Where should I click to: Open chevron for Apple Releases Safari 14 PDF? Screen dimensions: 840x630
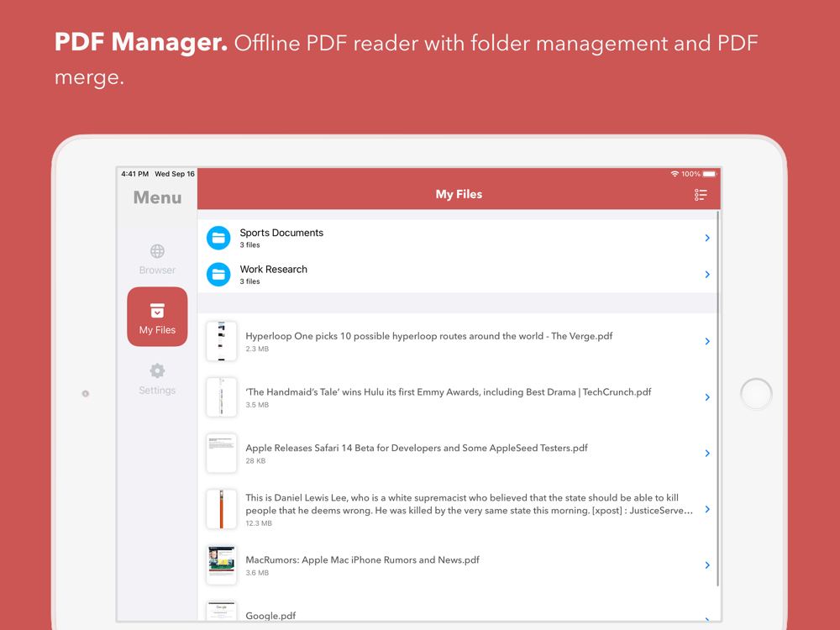pos(707,454)
